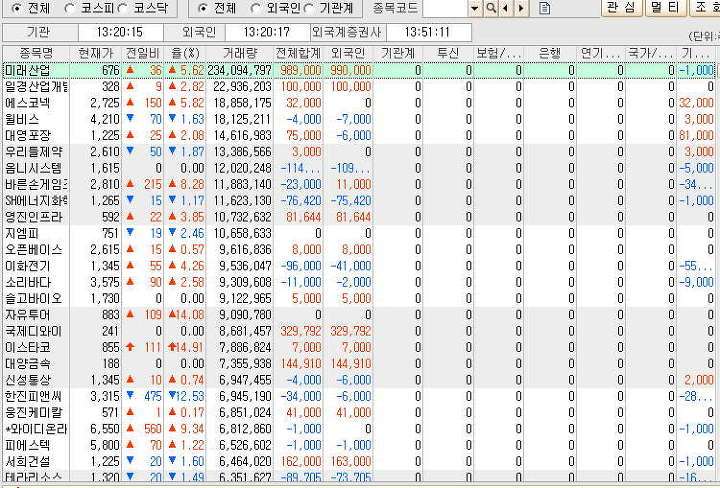
Task: Click into the 종목코드 input box
Action: pyautogui.click(x=445, y=8)
